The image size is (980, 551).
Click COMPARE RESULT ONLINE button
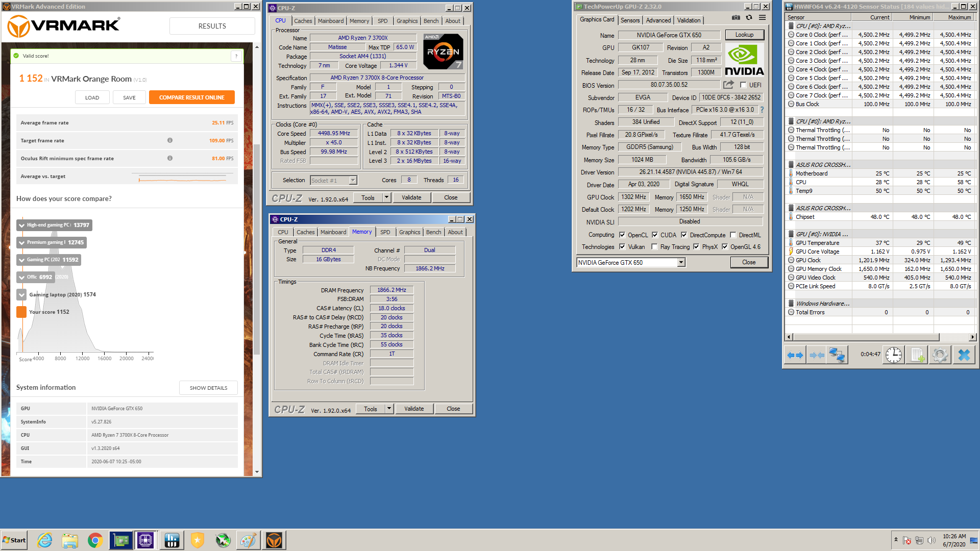pyautogui.click(x=192, y=97)
